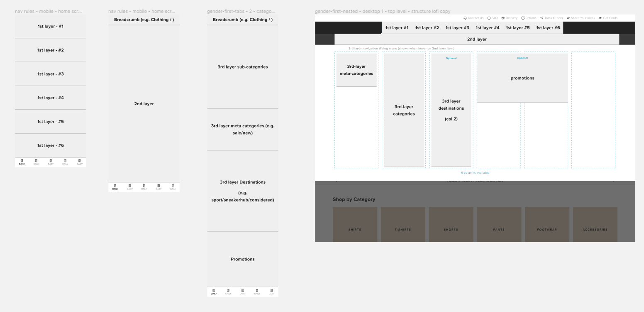644x312 pixels.
Task: Click the Share Your Ideas megaphone icon
Action: (x=567, y=18)
